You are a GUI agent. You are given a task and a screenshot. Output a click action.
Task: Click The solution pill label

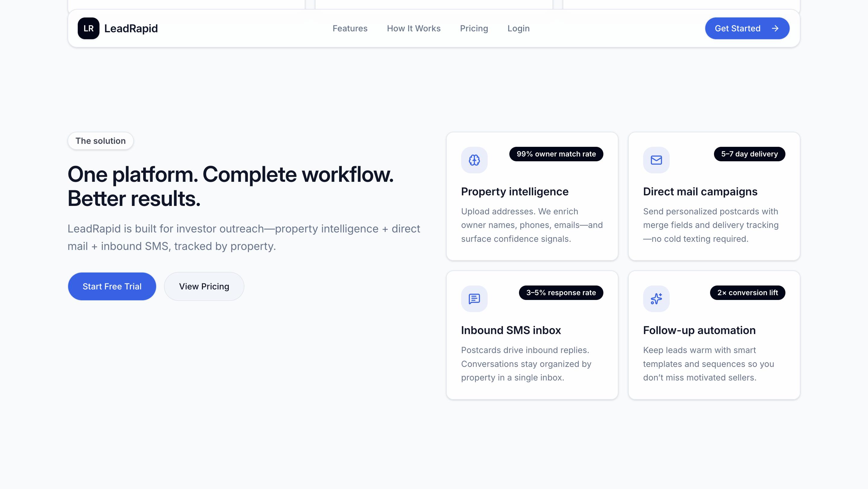pyautogui.click(x=100, y=141)
